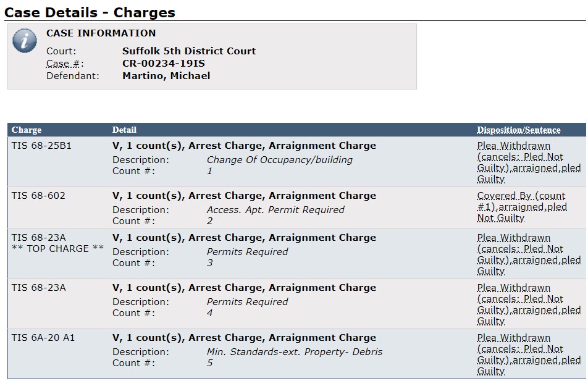This screenshot has width=588, height=381.
Task: Click the TOP CHARGE marker text
Action: click(x=58, y=249)
